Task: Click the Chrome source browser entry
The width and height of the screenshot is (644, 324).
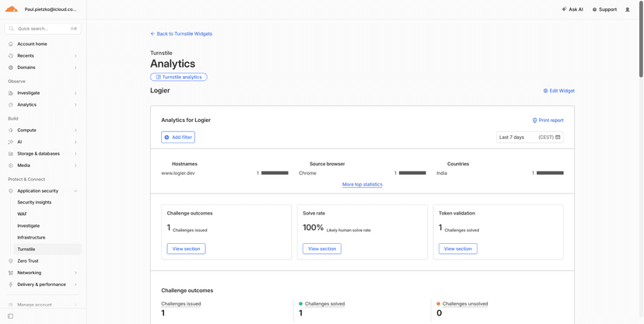Action: (308, 173)
